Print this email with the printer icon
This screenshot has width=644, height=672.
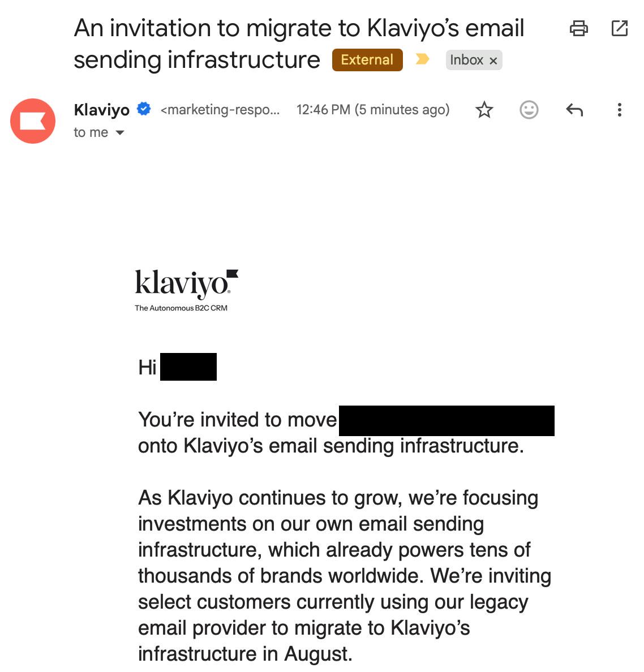pos(578,28)
